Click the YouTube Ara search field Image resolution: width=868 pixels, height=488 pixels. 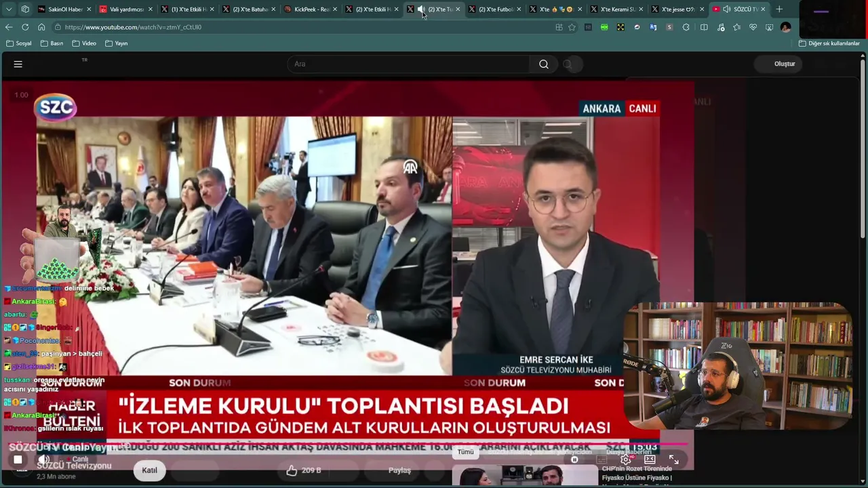[409, 64]
